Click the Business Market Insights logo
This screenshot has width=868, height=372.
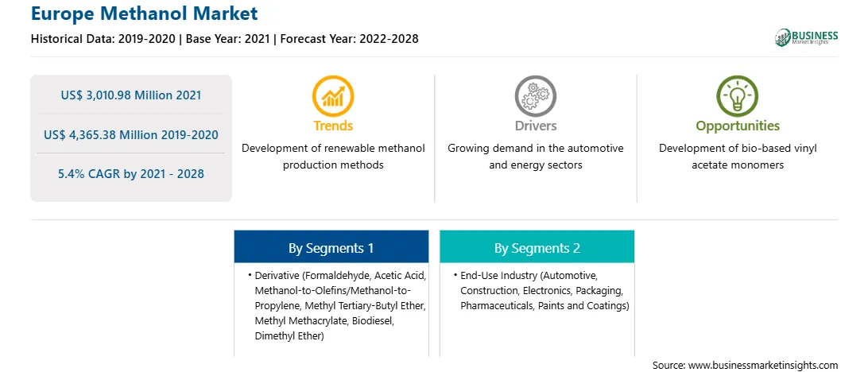point(806,37)
